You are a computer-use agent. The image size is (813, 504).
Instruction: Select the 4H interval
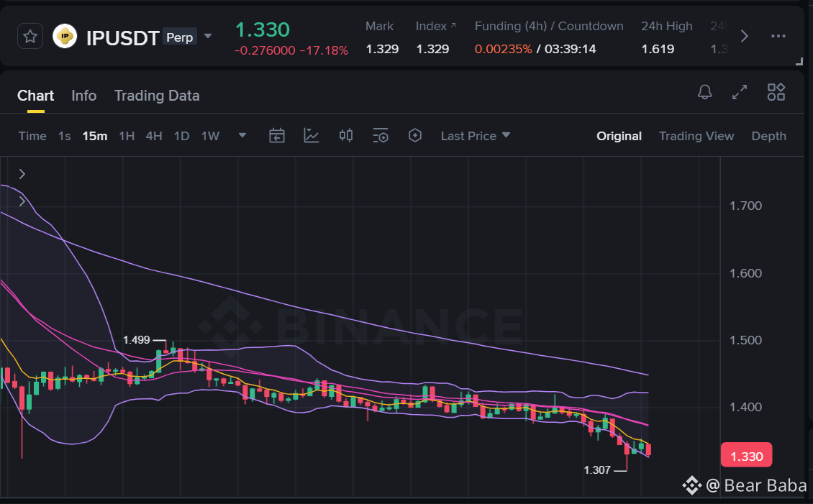(153, 136)
